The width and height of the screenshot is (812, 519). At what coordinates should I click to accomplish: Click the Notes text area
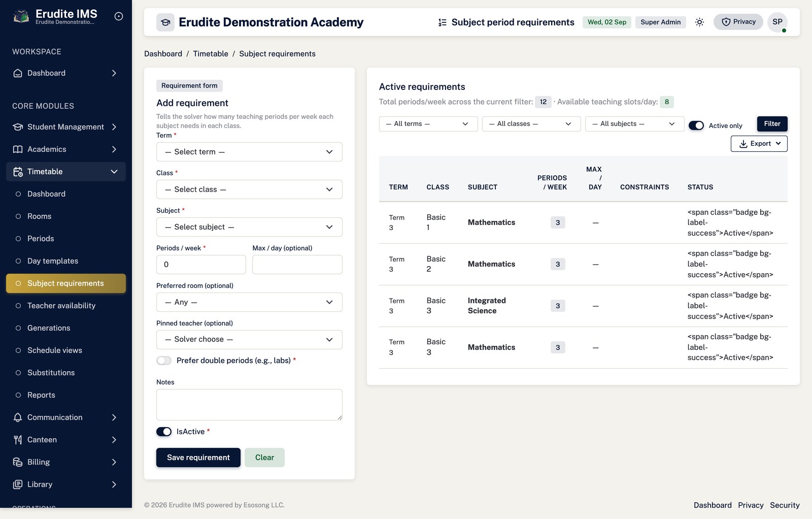pyautogui.click(x=249, y=405)
